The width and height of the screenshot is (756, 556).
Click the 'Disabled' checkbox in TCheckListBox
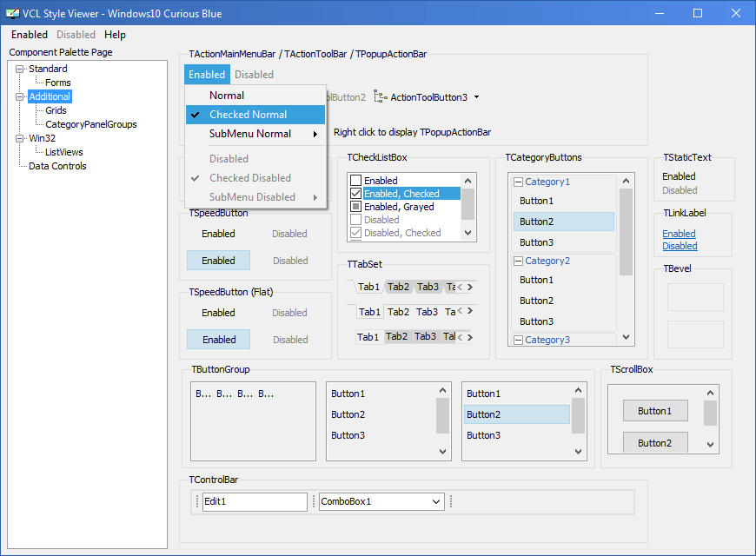coord(355,220)
